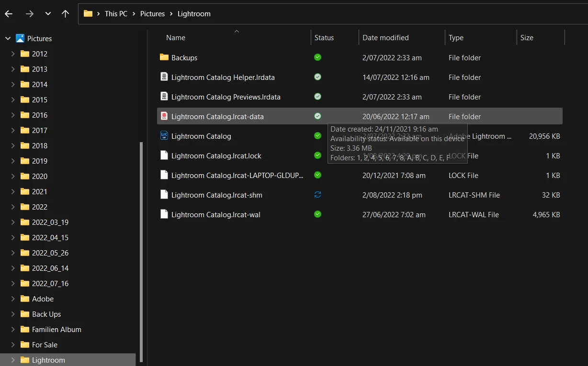The width and height of the screenshot is (588, 366).
Task: Select the 'Backups' folder name
Action: click(184, 58)
